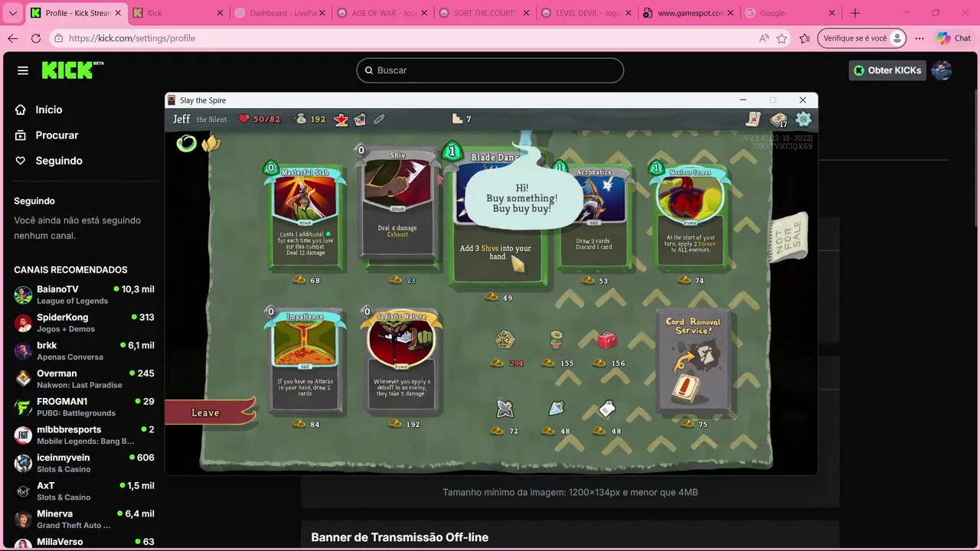
Task: Open Minerva recommended channel
Action: point(83,519)
